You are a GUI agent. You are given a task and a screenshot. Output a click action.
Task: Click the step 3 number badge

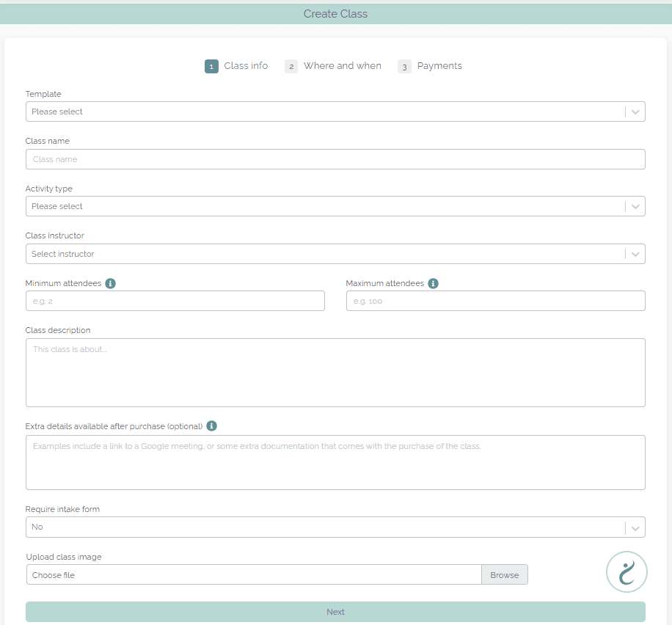point(404,67)
